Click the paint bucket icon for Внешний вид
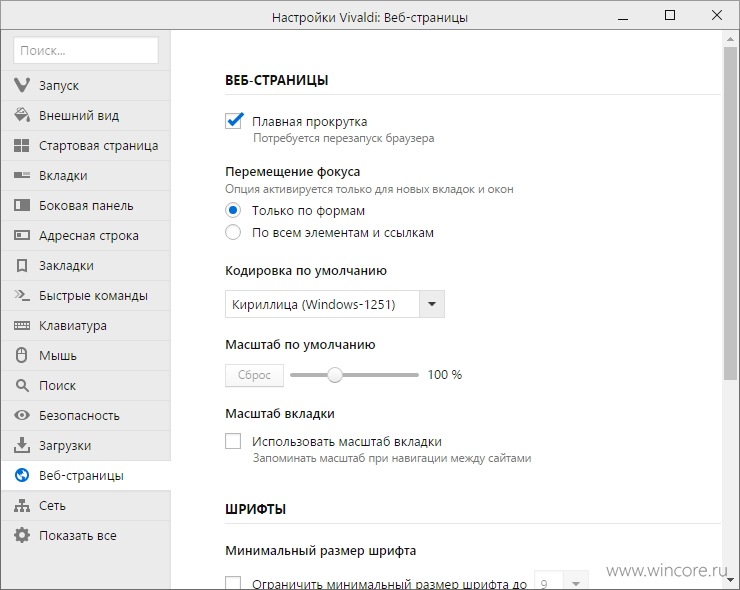Screen dimensions: 740x590 pos(22,115)
